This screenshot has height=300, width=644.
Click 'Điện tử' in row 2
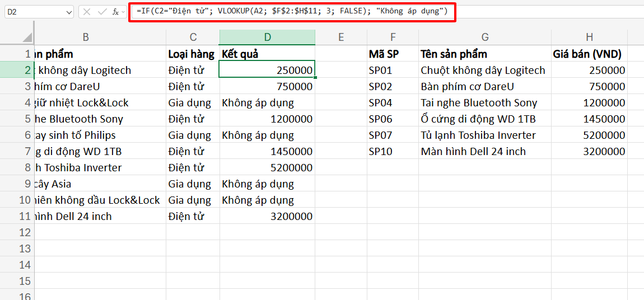point(193,70)
